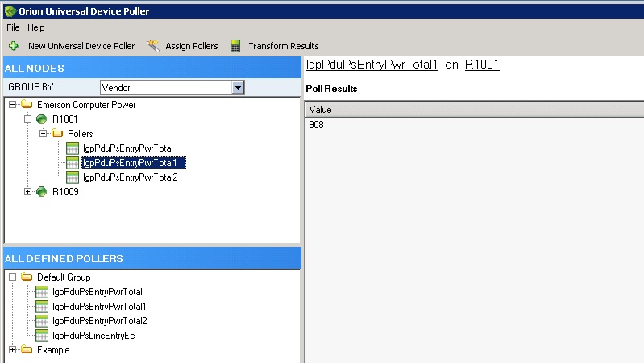Click the ALL DEFINED POLLERS panel header
Image resolution: width=644 pixels, height=363 pixels.
pos(152,258)
